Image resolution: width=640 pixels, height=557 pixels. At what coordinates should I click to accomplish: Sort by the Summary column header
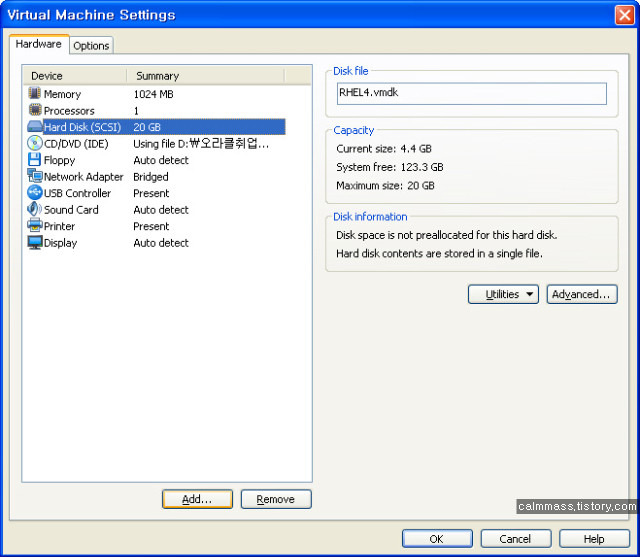pos(205,76)
